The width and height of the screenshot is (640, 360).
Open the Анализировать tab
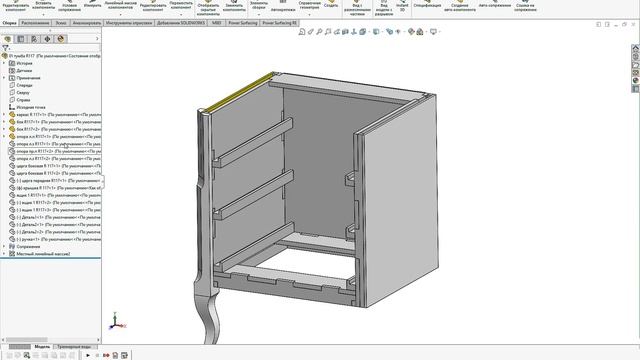click(87, 23)
